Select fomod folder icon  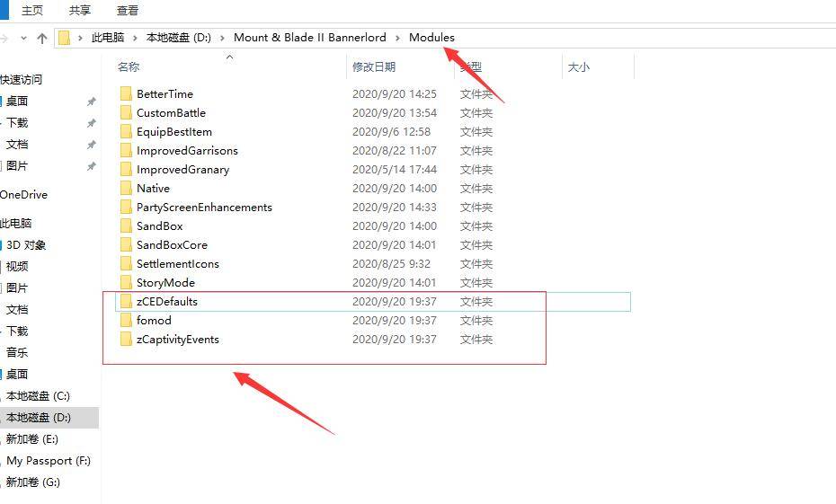pos(126,320)
